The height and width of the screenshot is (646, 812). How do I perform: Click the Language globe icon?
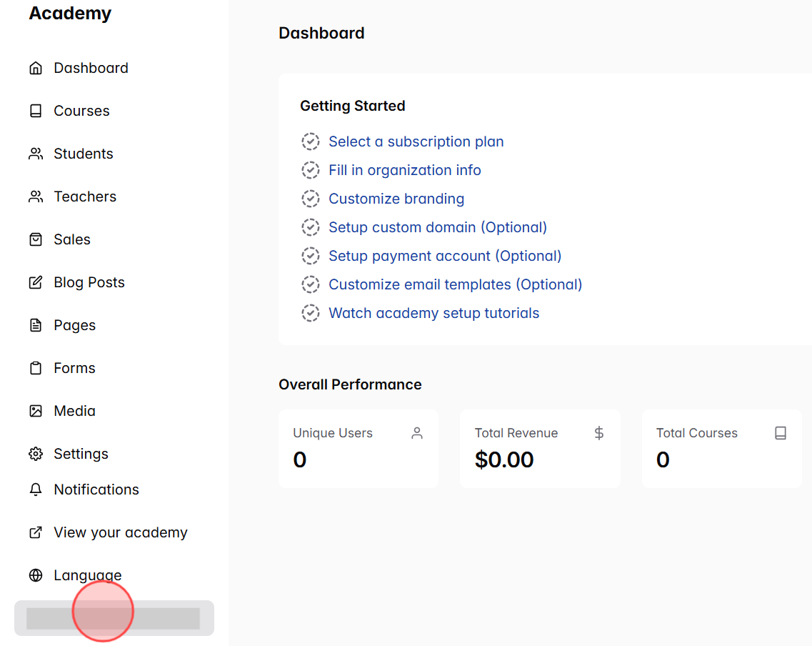[x=36, y=575]
